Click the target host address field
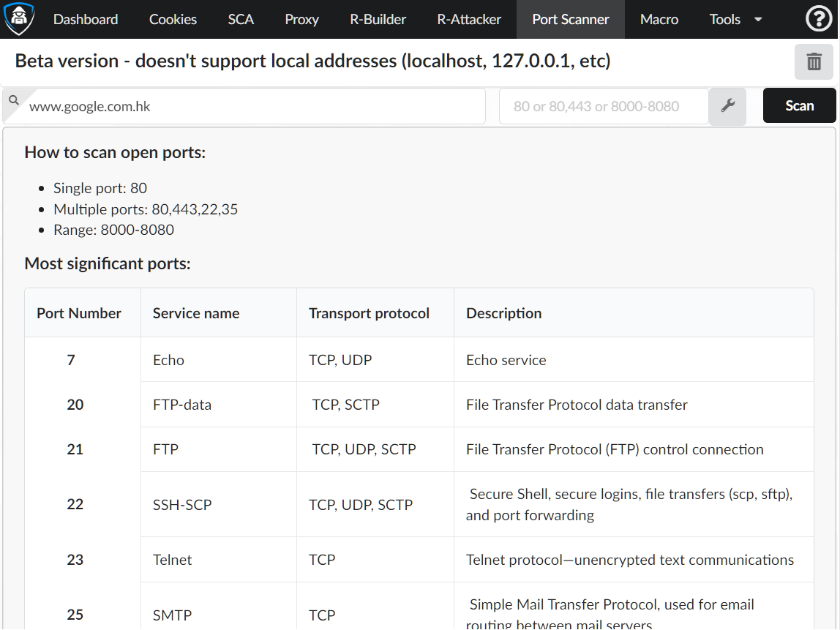 [x=252, y=106]
